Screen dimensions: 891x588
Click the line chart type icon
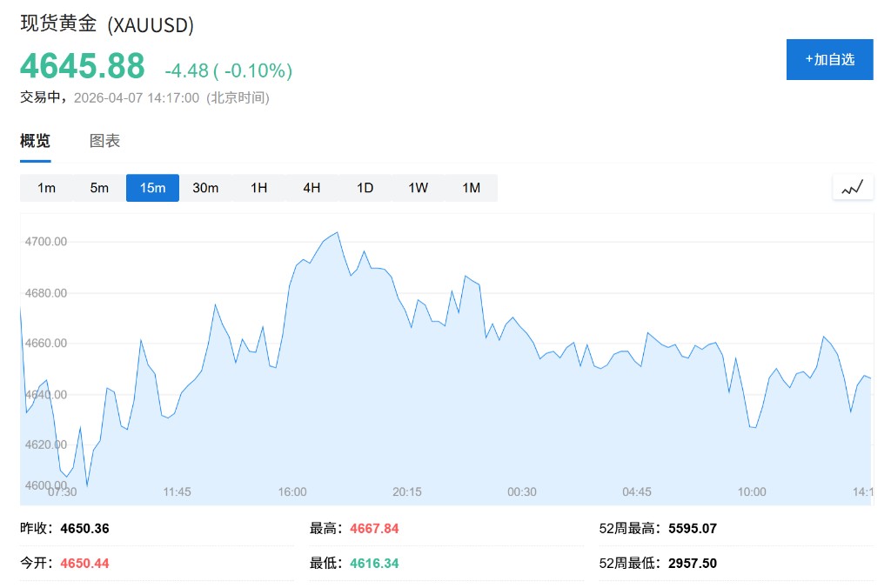click(x=853, y=187)
